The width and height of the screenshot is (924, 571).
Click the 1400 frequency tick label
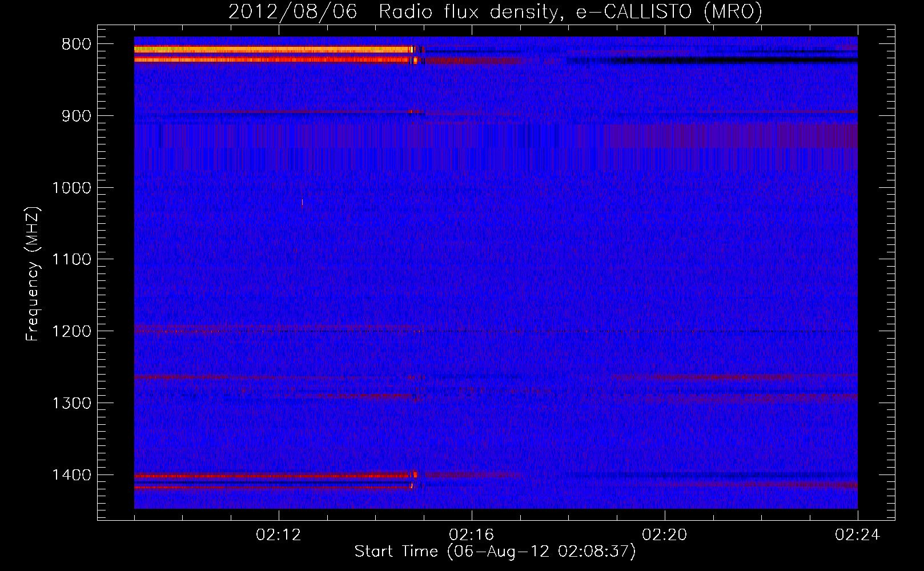tap(71, 475)
